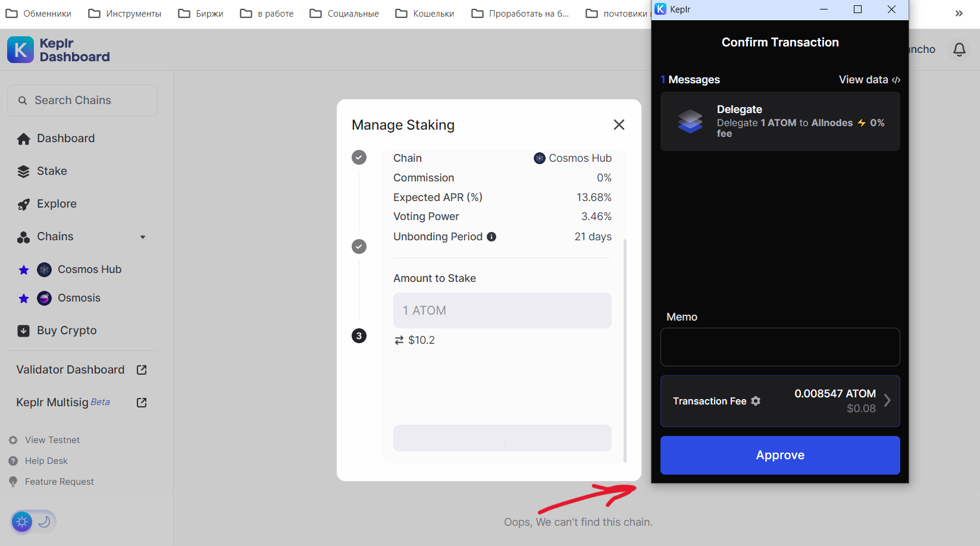Expand transaction fee options chevron
Viewport: 980px width, 546px height.
tap(887, 400)
